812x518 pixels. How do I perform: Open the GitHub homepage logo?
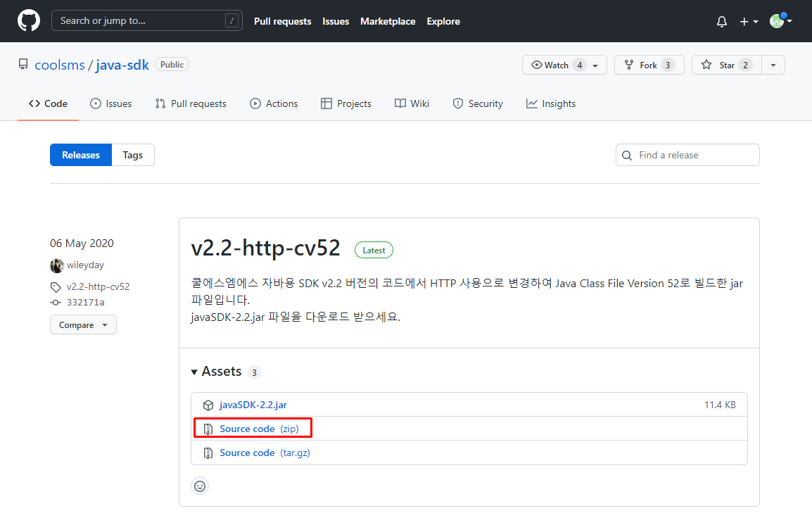[28, 21]
